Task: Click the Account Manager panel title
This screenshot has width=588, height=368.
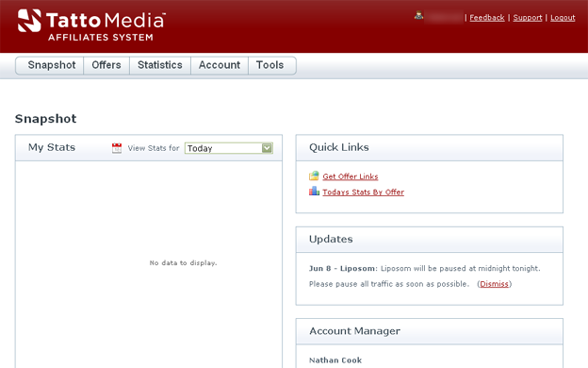Action: tap(354, 331)
